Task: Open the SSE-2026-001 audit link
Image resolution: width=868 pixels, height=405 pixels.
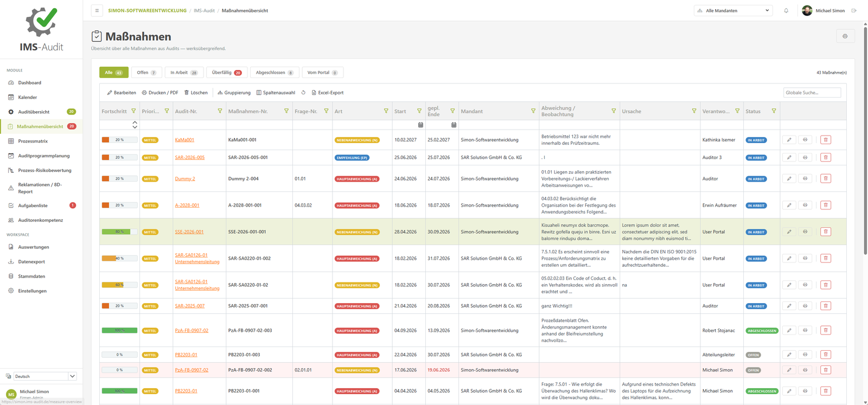Action: tap(189, 232)
